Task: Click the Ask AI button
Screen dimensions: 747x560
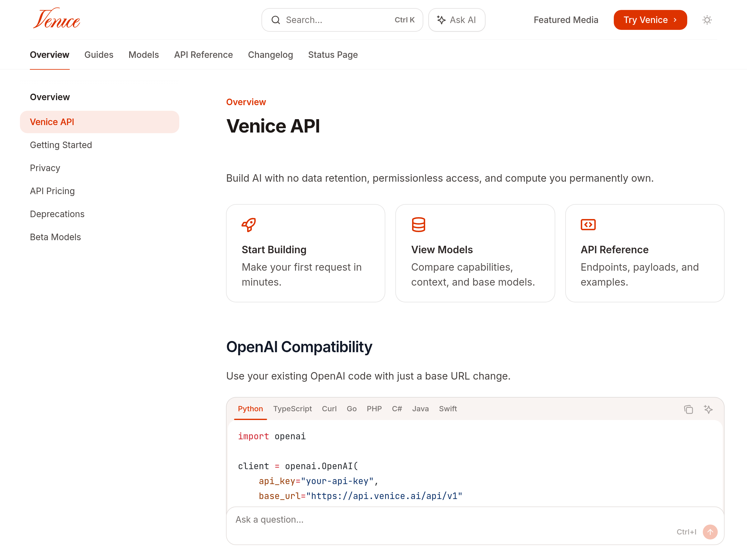Action: tap(457, 20)
